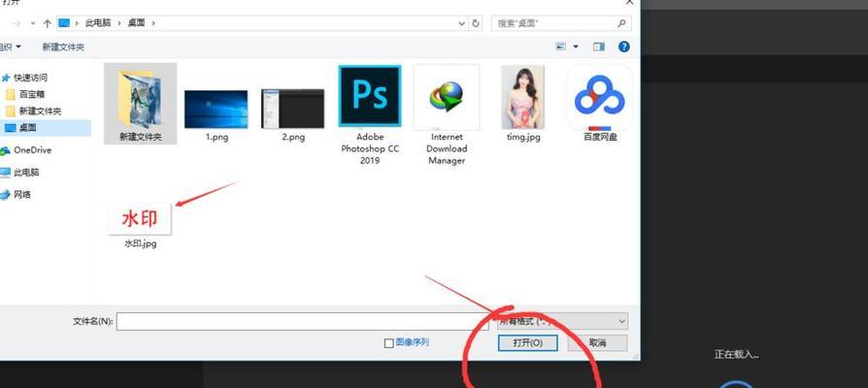Open 新建文件夹 in the navigation pane
Viewport: 868px width, 388px height.
(40, 112)
